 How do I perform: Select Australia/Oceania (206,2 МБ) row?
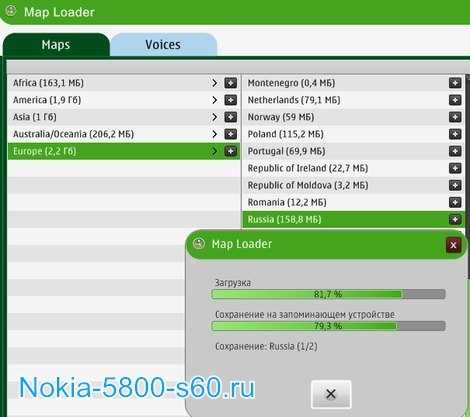pos(123,134)
